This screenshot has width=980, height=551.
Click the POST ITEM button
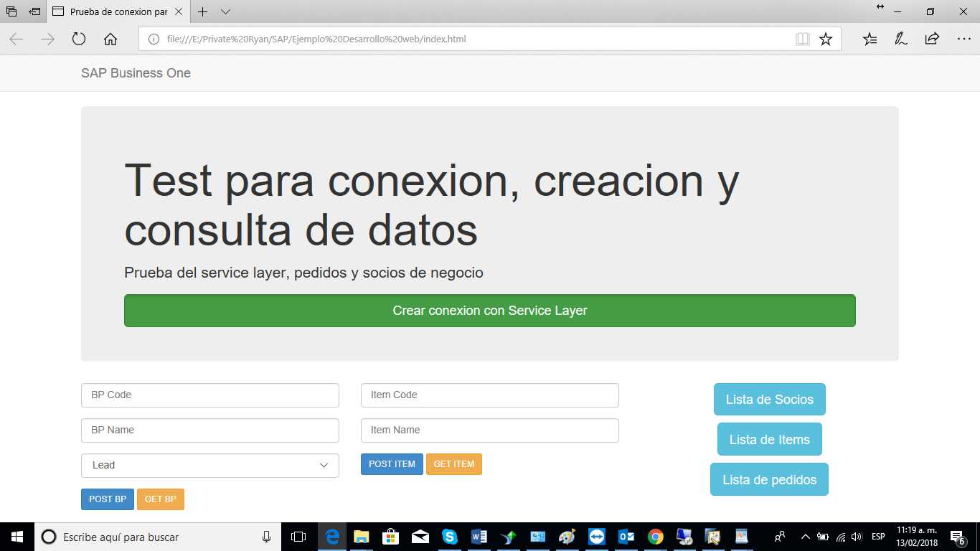click(x=392, y=464)
